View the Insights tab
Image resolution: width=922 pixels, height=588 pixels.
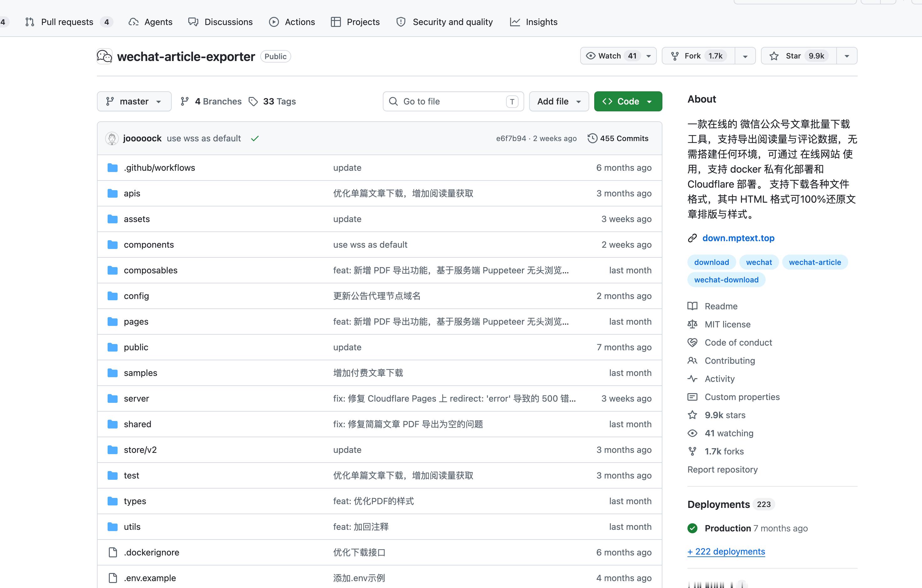(x=534, y=22)
